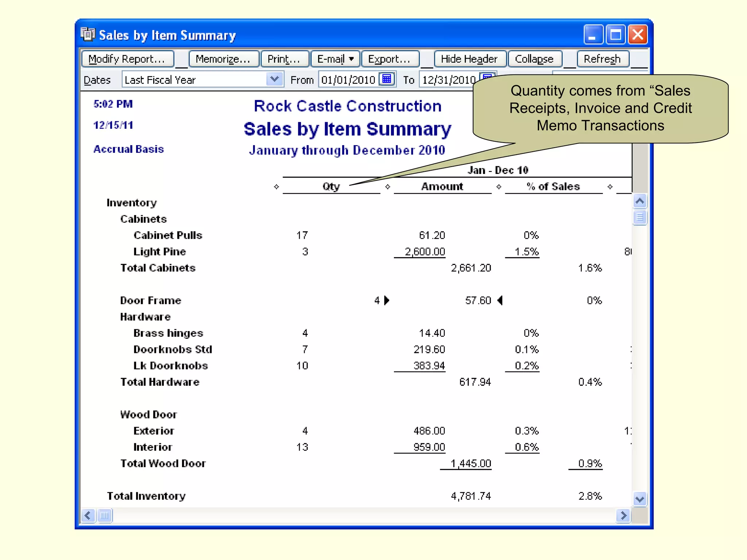Select the Brass hinges item

(168, 333)
